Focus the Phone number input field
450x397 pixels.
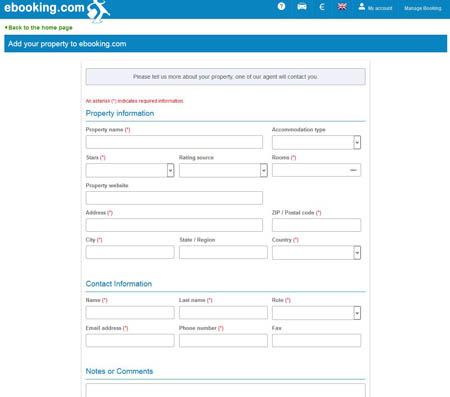[x=223, y=341]
